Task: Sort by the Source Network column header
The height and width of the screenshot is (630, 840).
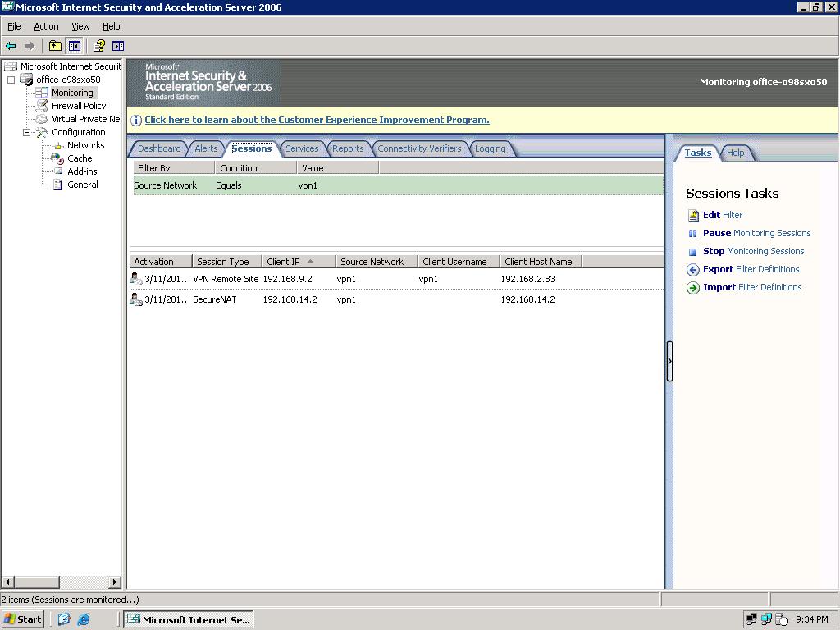Action: coord(377,262)
